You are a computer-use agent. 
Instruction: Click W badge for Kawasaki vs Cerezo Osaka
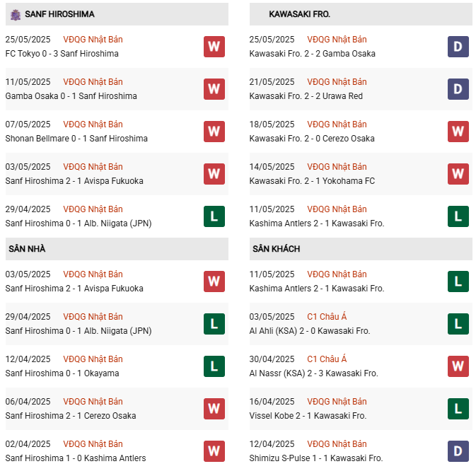[x=458, y=132]
